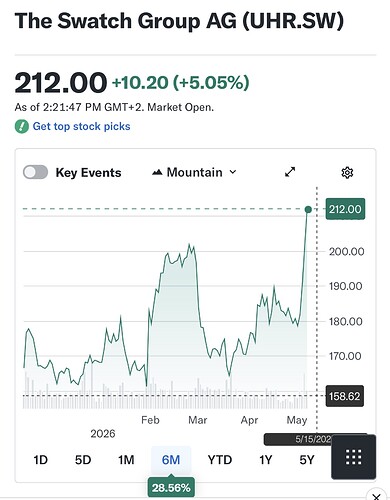
Task: Open the Mountain chart type dropdown
Action: [194, 172]
